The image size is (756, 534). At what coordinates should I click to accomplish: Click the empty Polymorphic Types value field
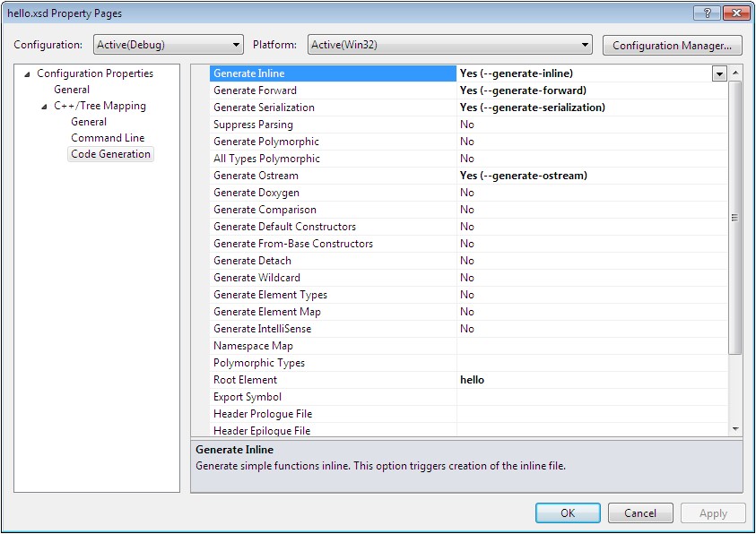[x=592, y=363]
